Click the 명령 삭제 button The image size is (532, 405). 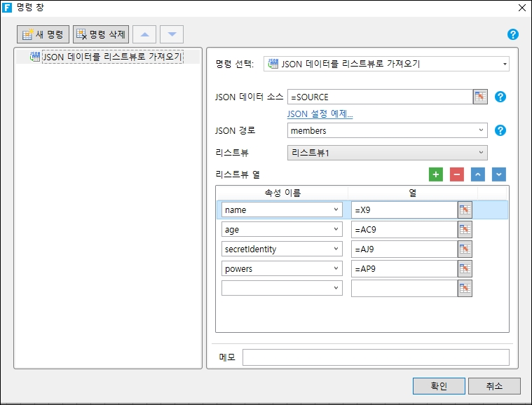pyautogui.click(x=101, y=34)
